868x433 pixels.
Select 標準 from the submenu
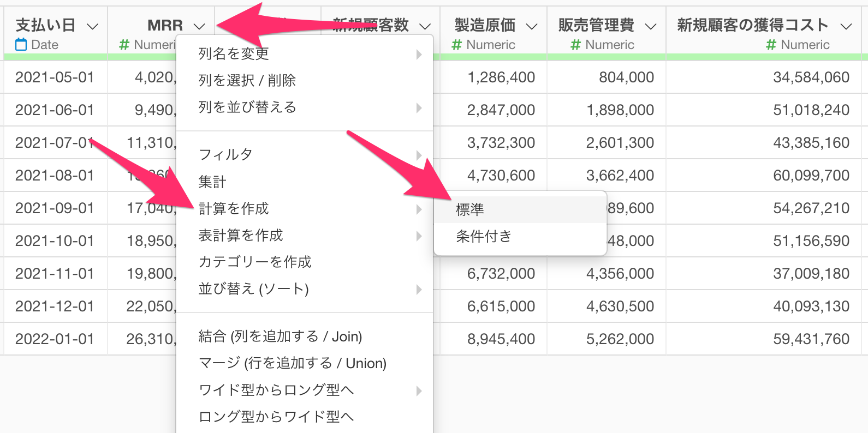pyautogui.click(x=470, y=209)
